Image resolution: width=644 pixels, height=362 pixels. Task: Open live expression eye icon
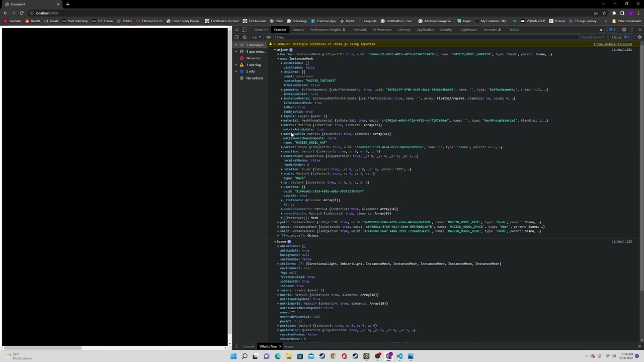coord(269,37)
